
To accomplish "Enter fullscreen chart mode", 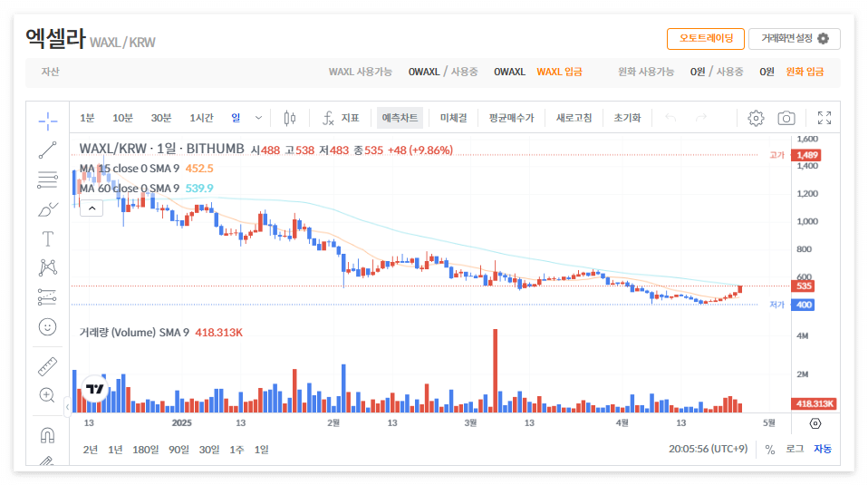I will [x=825, y=118].
